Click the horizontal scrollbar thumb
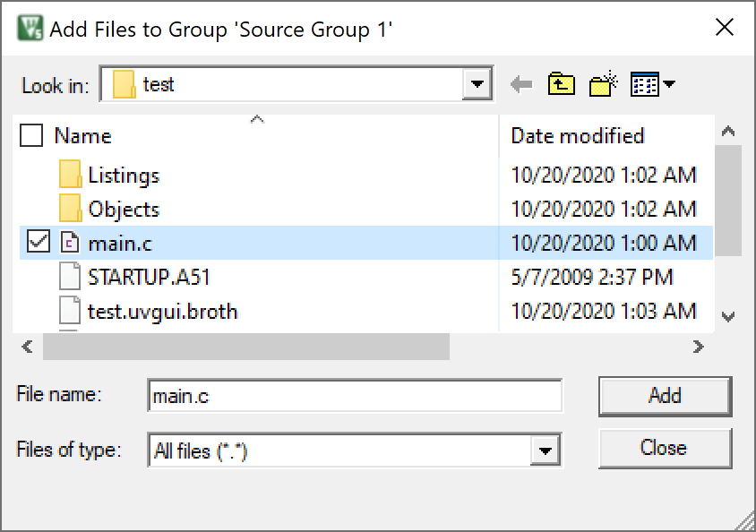 point(245,347)
